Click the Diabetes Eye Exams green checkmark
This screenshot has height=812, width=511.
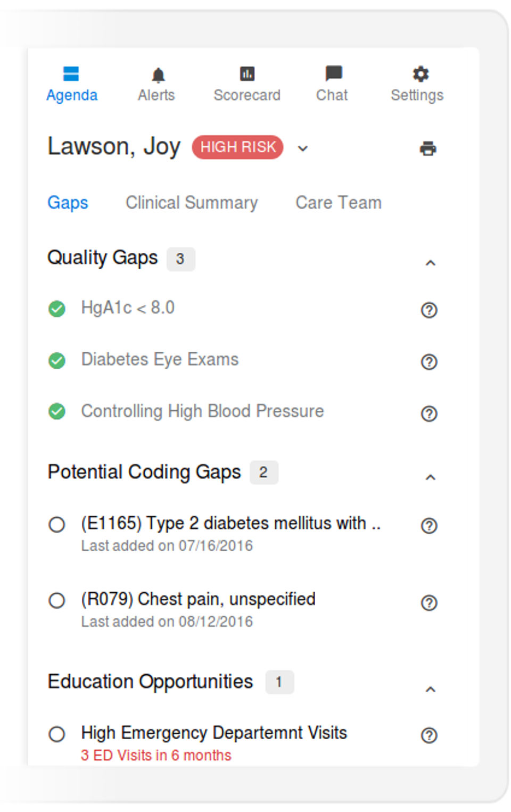57,361
